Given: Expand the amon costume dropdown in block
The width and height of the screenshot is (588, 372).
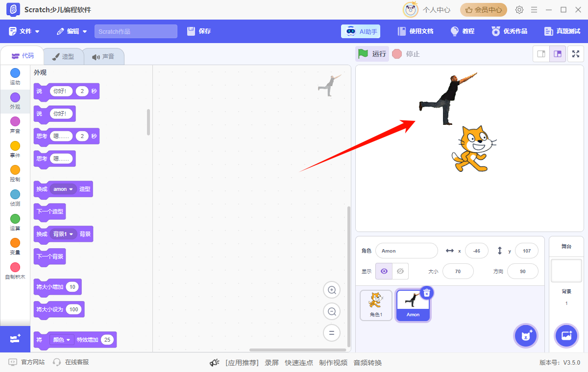Looking at the screenshot, I should 71,189.
